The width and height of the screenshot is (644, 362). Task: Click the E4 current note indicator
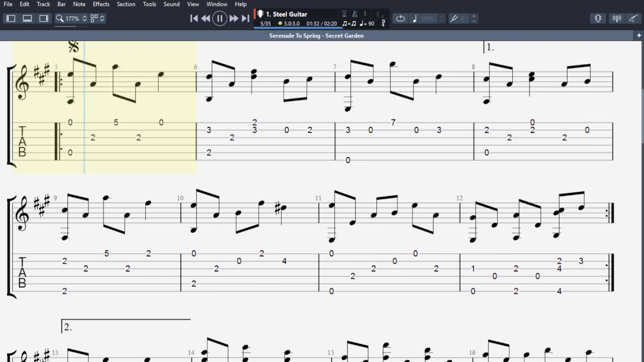[x=380, y=14]
